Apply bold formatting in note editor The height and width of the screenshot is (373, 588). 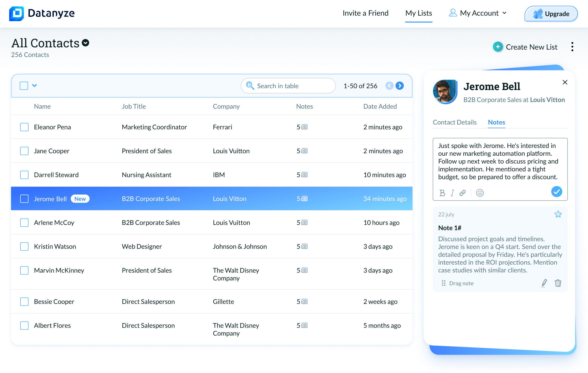pos(442,193)
